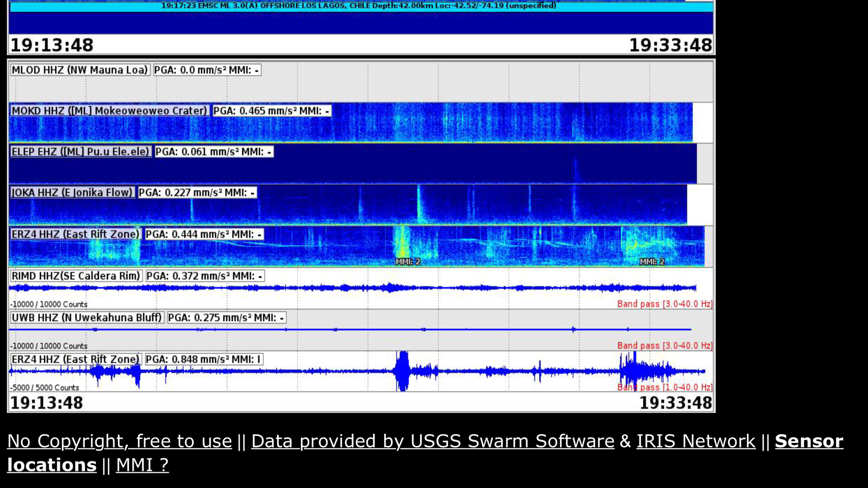Image resolution: width=868 pixels, height=488 pixels.
Task: Click 'Data provided by USGS Swarm Software' link
Action: 432,441
